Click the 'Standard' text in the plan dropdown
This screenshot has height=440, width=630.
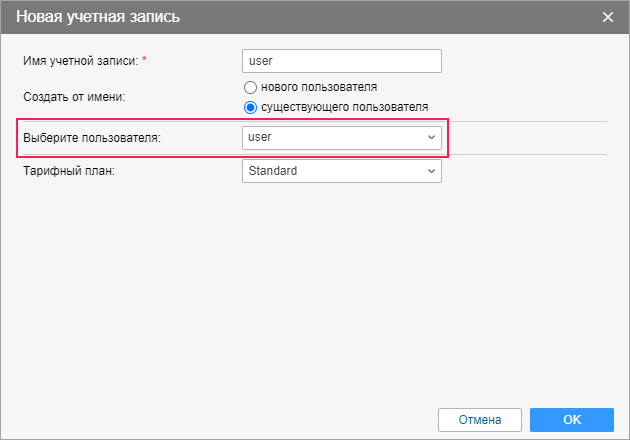tap(273, 171)
